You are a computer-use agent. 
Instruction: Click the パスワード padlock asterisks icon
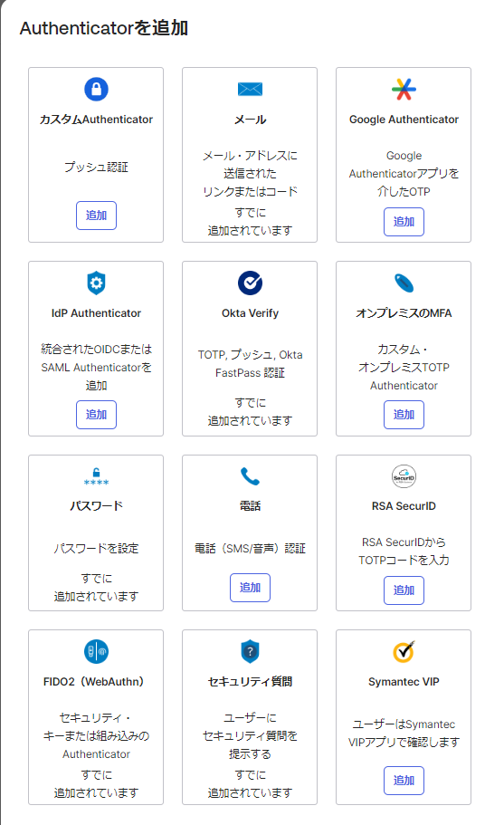click(96, 476)
